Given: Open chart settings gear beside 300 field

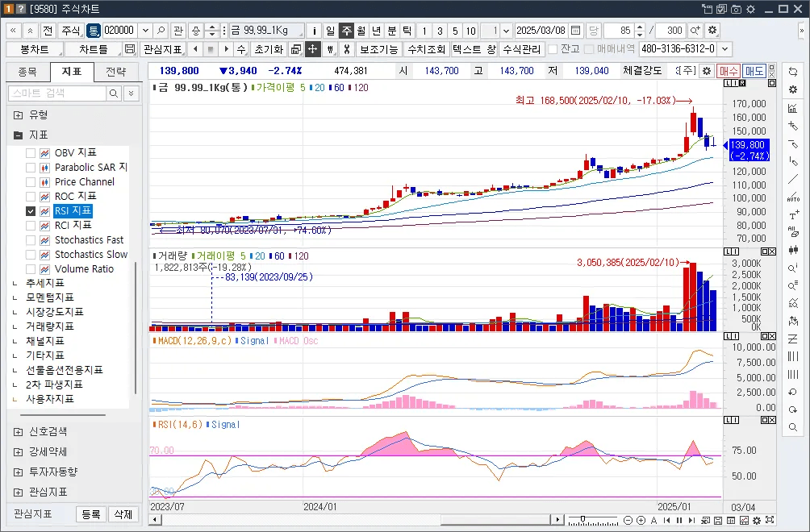Looking at the screenshot, I should pos(712,31).
